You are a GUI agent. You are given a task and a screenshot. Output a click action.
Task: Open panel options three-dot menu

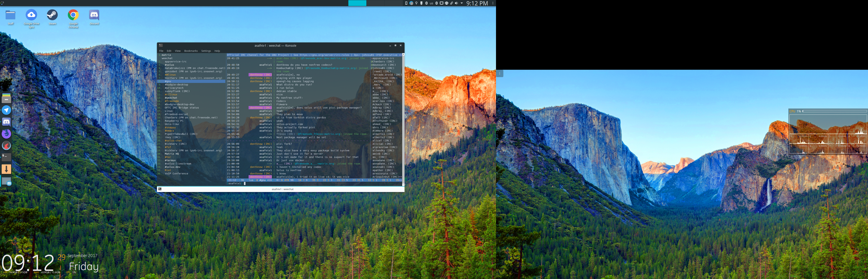click(493, 3)
